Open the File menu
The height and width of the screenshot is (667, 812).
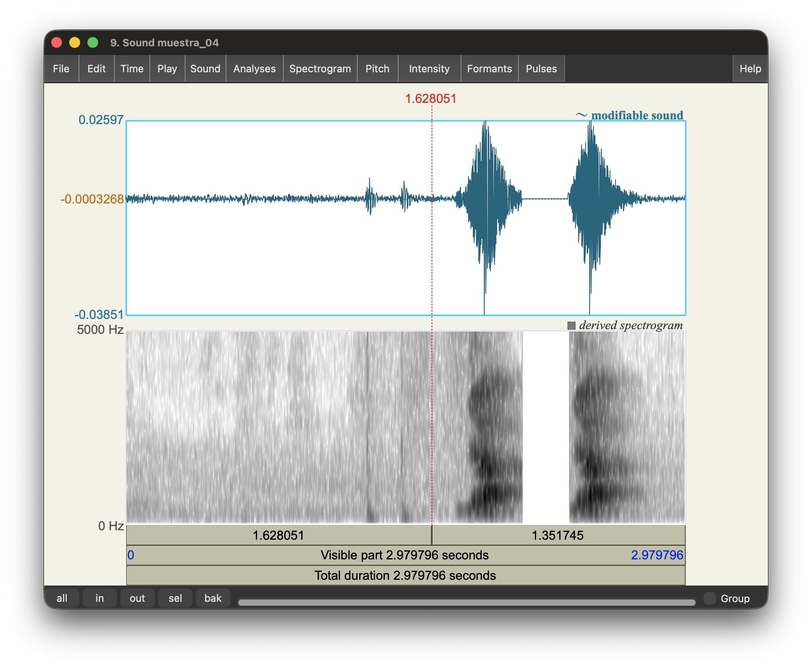[x=61, y=69]
